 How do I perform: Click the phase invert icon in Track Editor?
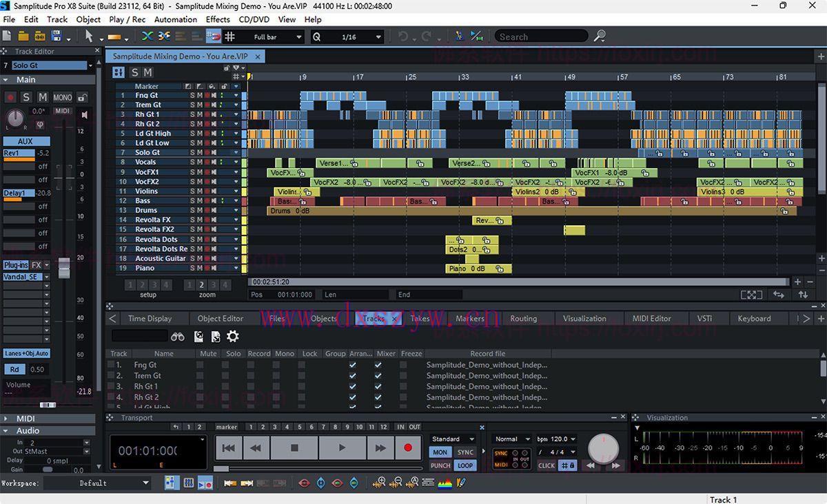[x=40, y=125]
